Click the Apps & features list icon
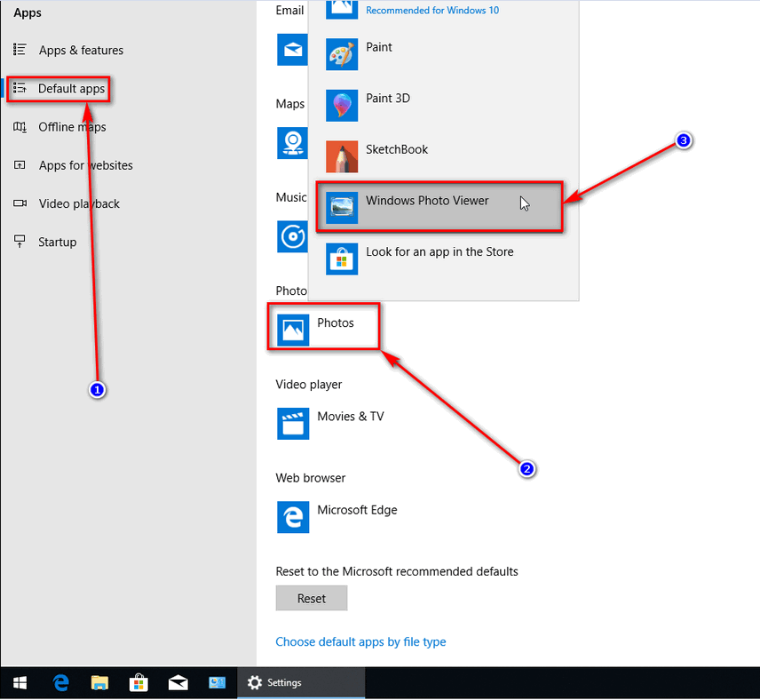 point(20,50)
